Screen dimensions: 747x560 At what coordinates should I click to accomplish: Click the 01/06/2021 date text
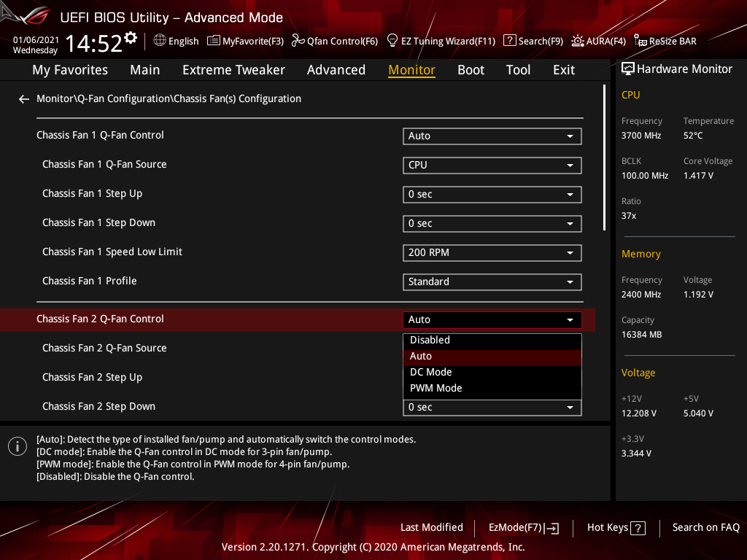point(36,40)
